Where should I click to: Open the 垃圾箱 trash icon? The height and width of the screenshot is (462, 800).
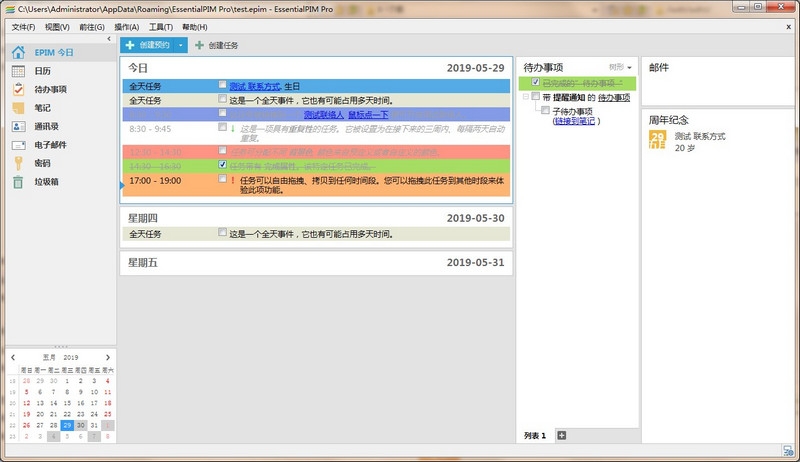[18, 182]
